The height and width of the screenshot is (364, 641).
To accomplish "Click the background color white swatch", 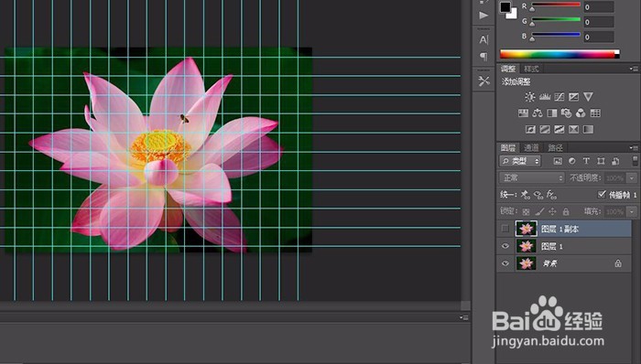I will pos(513,15).
